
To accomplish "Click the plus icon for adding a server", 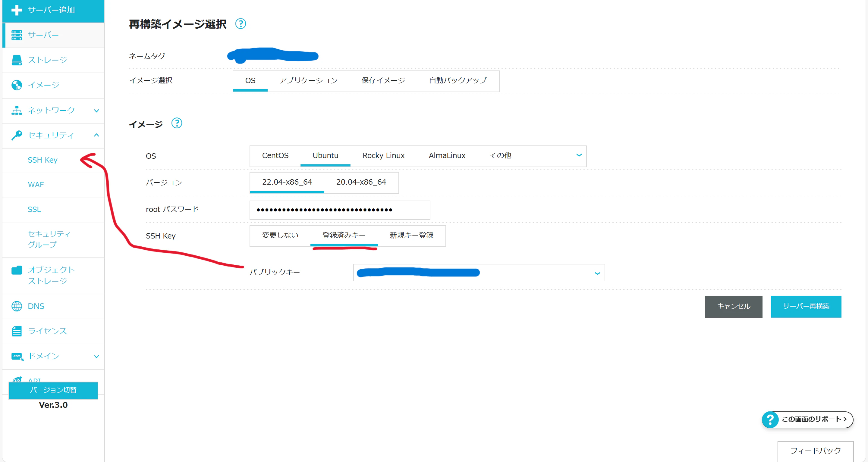I will pos(17,10).
